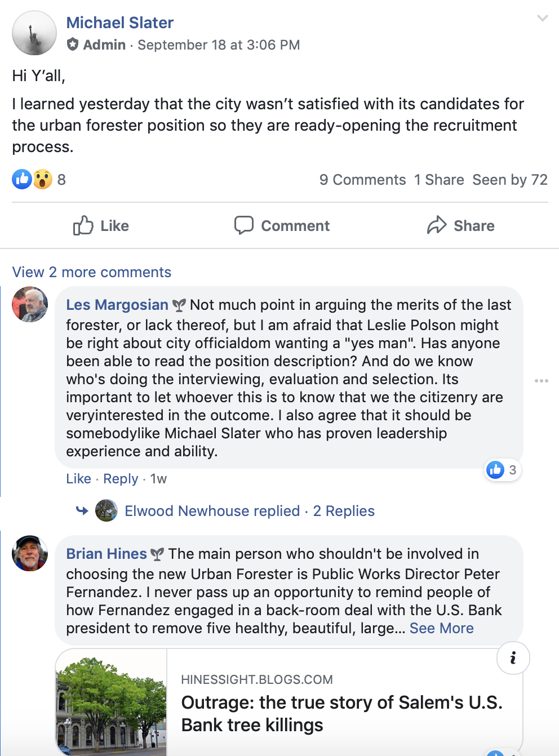
Task: Reply to Les Margosian's comment
Action: click(121, 479)
